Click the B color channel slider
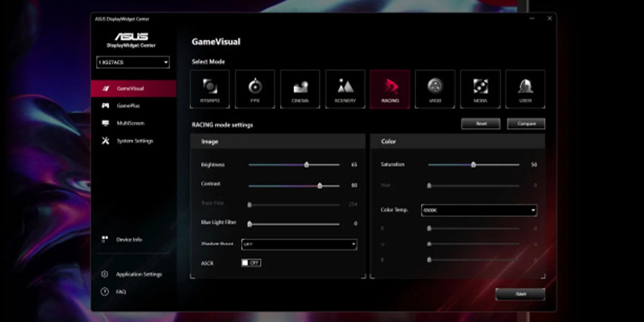 473,260
